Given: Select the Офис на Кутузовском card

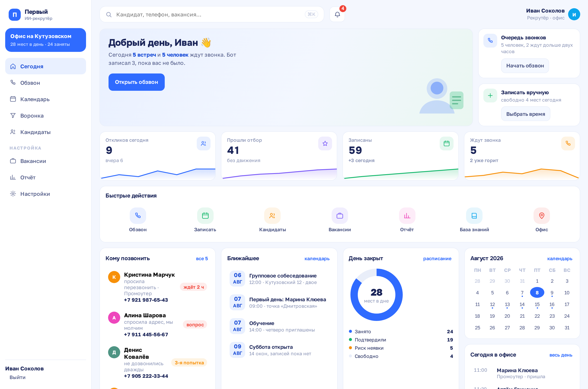Looking at the screenshot, I should click(46, 40).
